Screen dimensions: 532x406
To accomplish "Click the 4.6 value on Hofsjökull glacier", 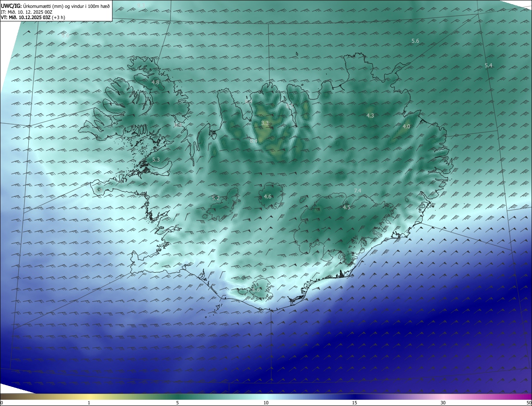I will click(x=268, y=196).
